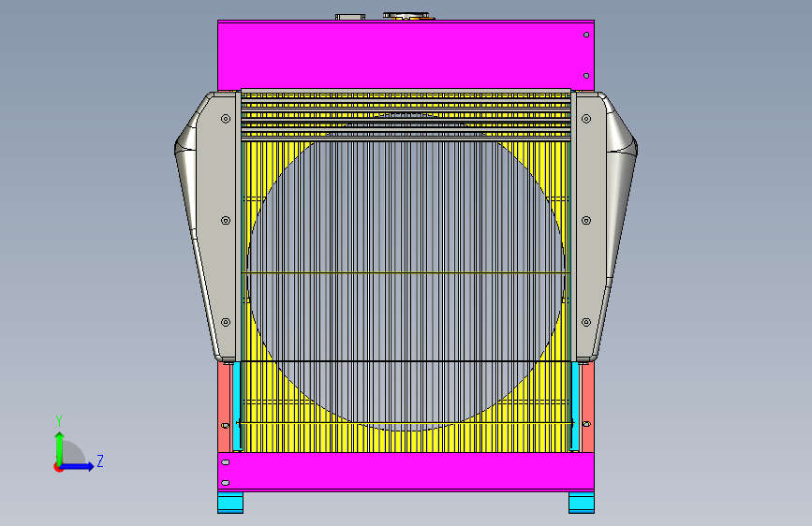
Task: Select the magenta top tank of the radiator
Action: [x=406, y=55]
